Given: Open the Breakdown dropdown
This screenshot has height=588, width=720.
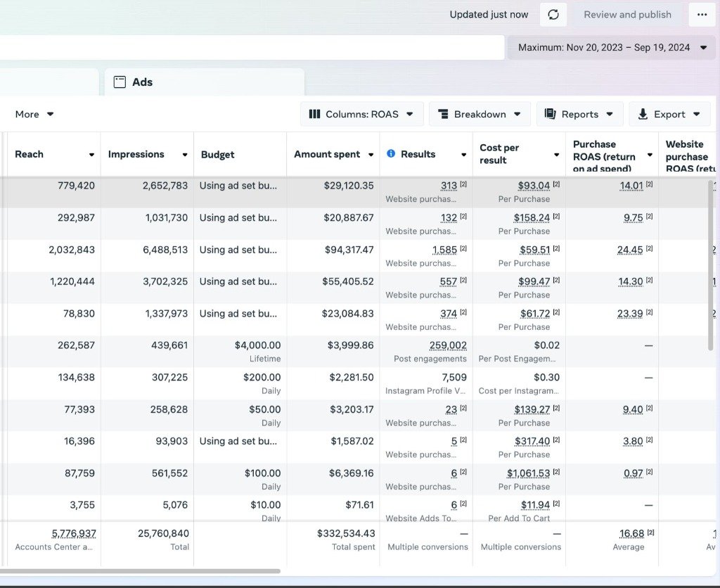Looking at the screenshot, I should [480, 114].
